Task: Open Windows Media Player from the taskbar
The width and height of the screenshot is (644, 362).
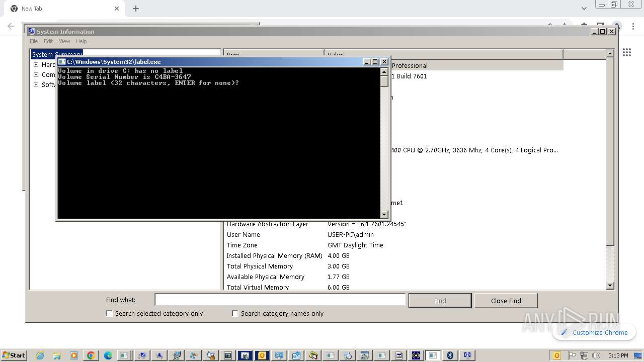Action: (x=74, y=355)
